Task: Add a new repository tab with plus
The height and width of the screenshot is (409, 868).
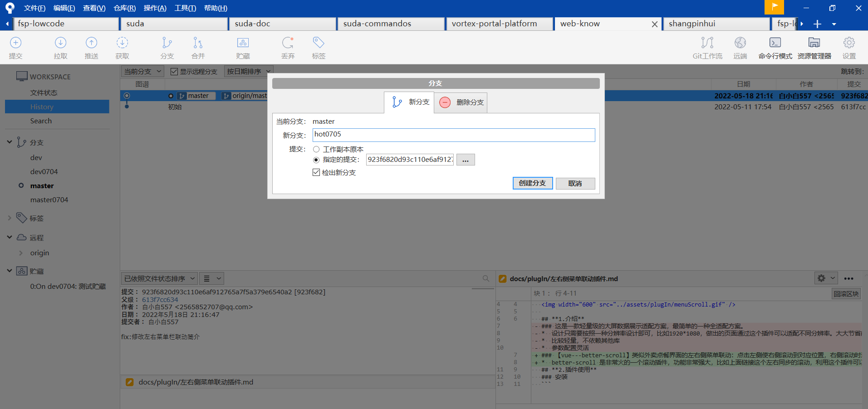Action: point(817,24)
